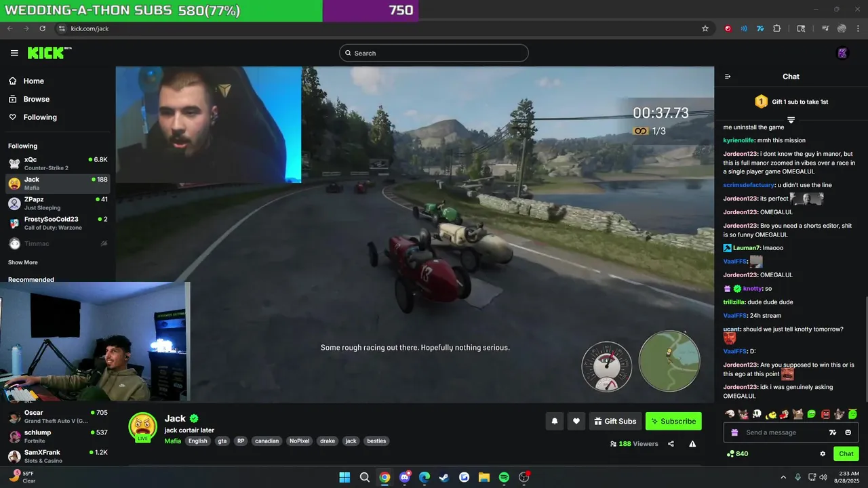
Task: Select the gta tag
Action: (x=222, y=441)
